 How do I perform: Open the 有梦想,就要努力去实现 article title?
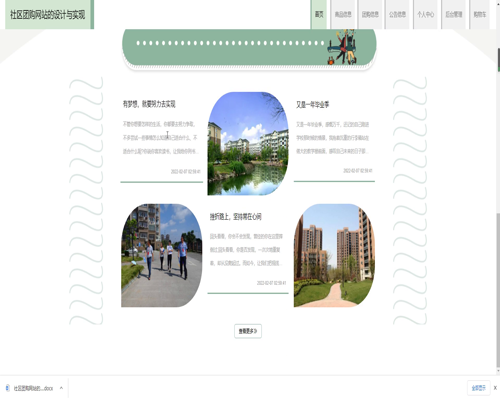pyautogui.click(x=149, y=104)
